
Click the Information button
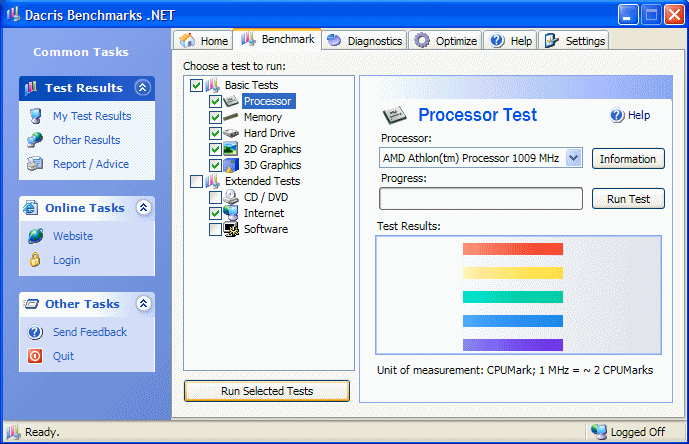tap(628, 159)
